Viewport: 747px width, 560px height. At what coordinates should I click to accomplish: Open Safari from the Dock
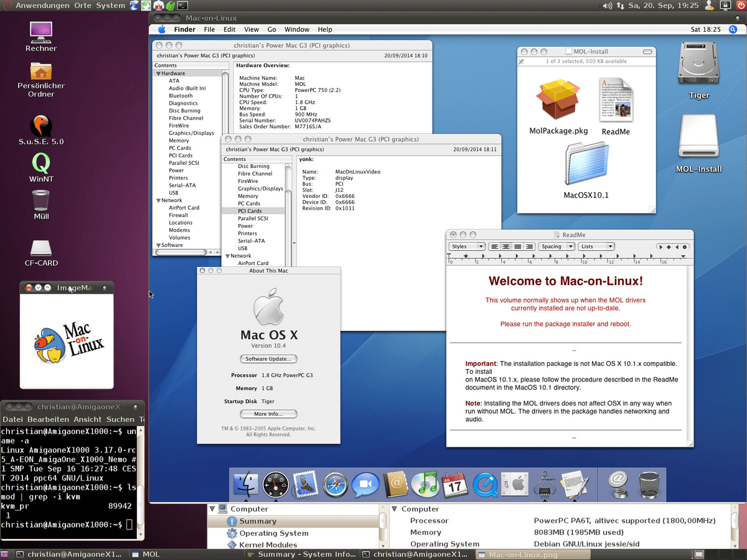coord(336,485)
